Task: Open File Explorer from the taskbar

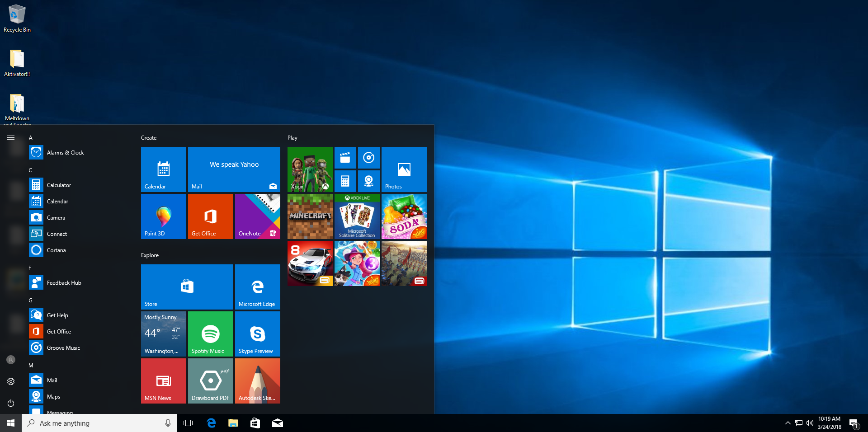Action: pyautogui.click(x=233, y=423)
